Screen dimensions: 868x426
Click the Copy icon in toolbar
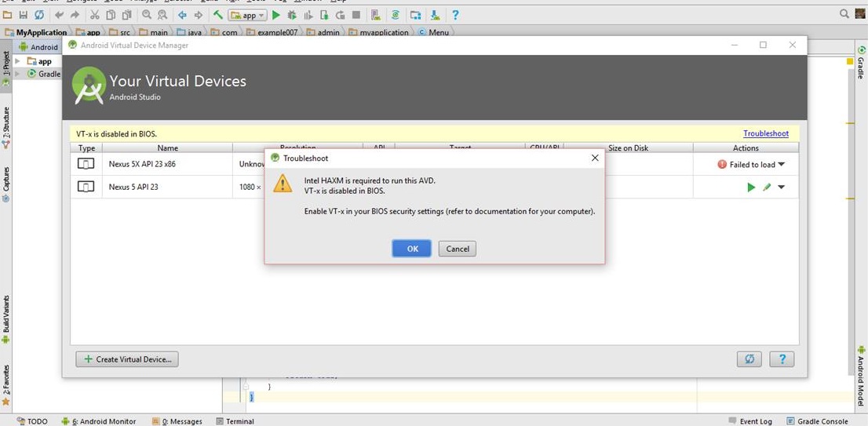point(111,15)
